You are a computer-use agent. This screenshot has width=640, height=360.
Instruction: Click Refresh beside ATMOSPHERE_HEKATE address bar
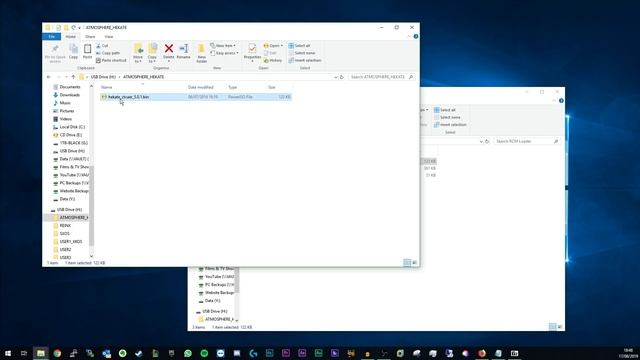[x=342, y=77]
